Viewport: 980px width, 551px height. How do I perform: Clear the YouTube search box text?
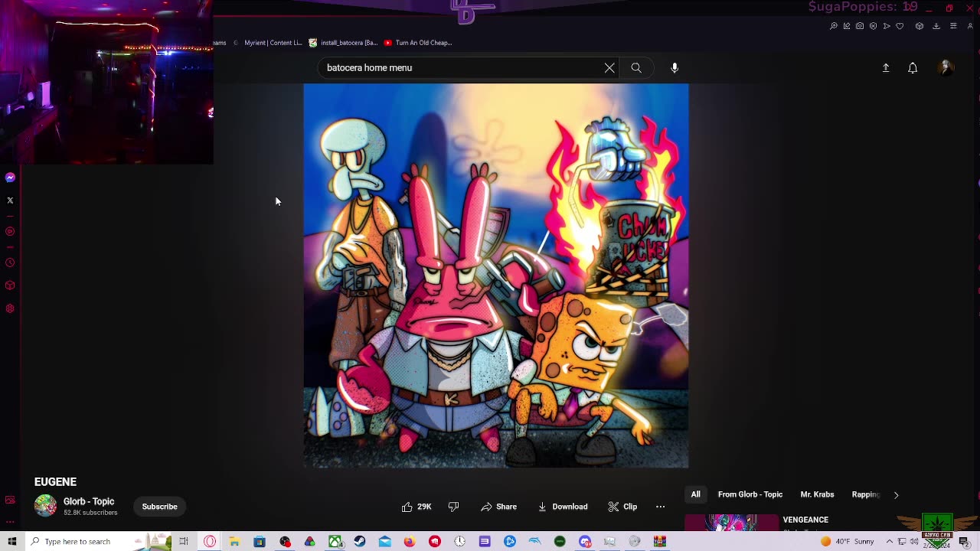609,68
